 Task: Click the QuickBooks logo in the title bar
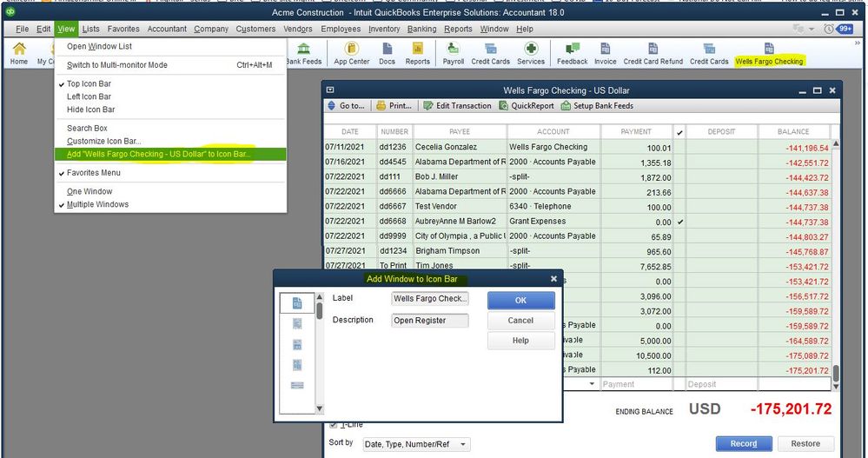tap(10, 11)
